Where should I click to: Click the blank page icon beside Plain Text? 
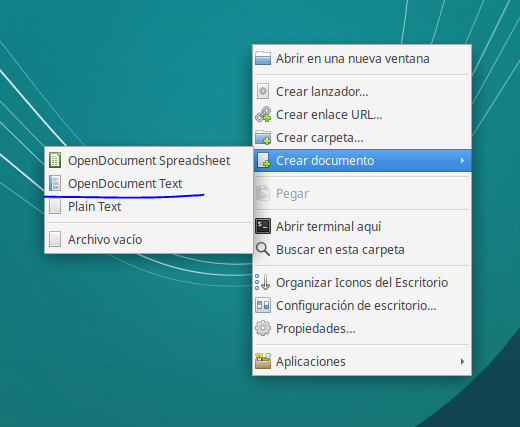pyautogui.click(x=55, y=206)
